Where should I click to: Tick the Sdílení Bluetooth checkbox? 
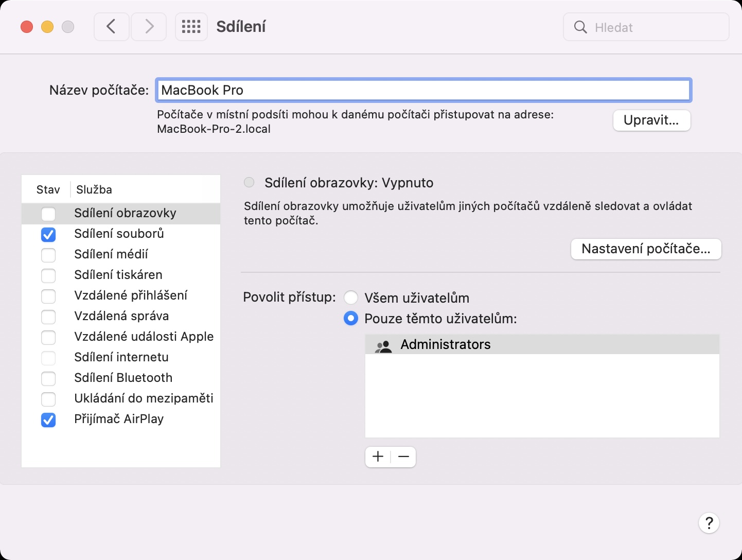[x=48, y=378]
